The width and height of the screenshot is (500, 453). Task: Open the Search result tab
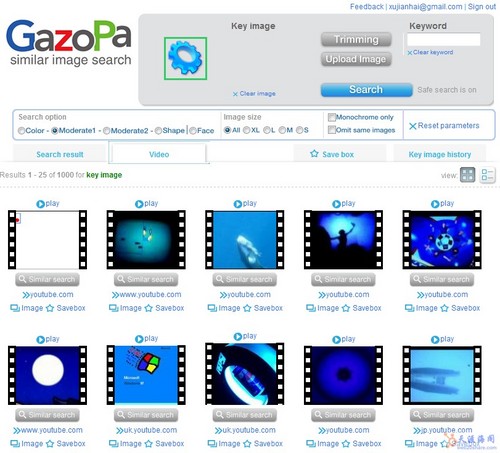coord(60,154)
